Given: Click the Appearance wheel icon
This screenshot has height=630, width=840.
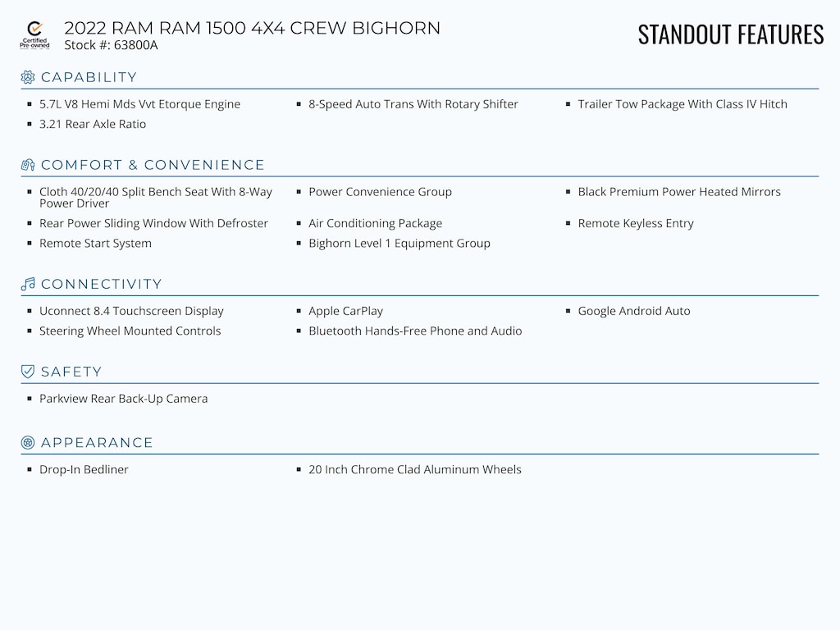Looking at the screenshot, I should tap(28, 443).
